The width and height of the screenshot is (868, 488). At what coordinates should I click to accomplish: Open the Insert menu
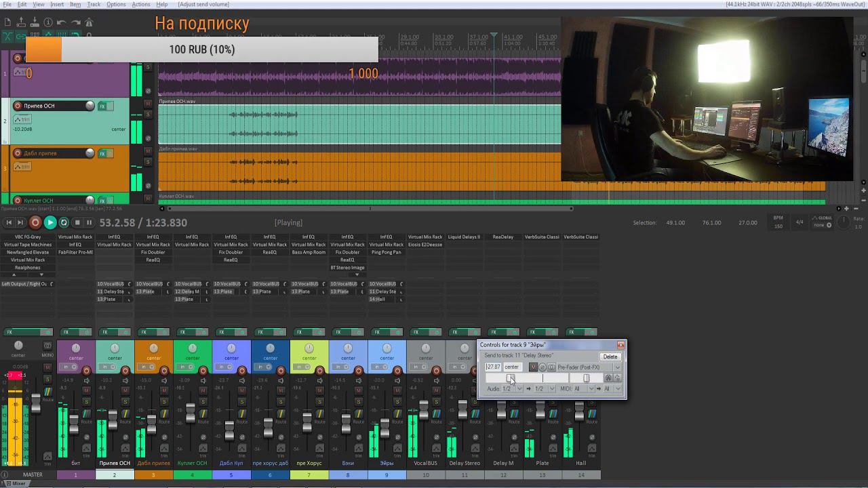57,4
